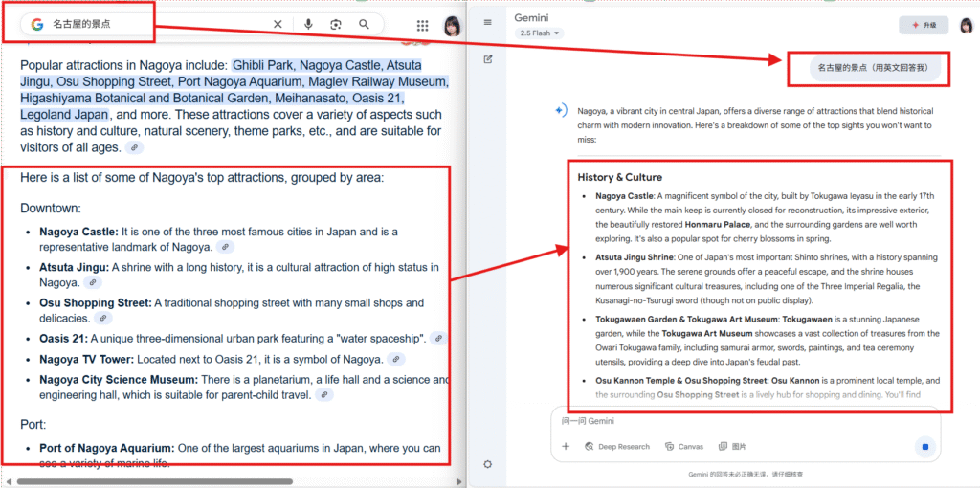Click bold Nagoya Castle in Gemini response

[x=624, y=195]
